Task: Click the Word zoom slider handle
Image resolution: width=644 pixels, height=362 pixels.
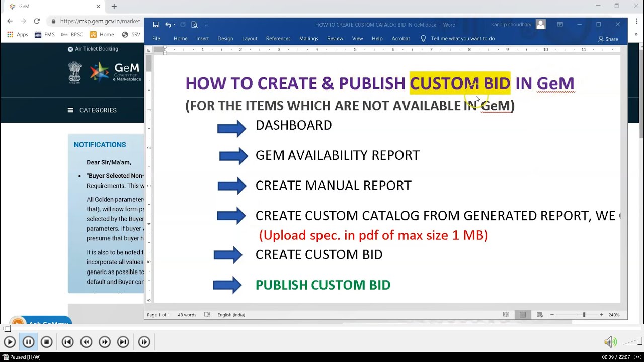Action: (584, 315)
